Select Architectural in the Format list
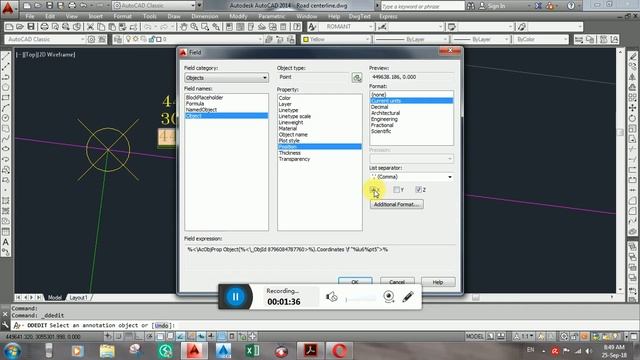 point(385,113)
